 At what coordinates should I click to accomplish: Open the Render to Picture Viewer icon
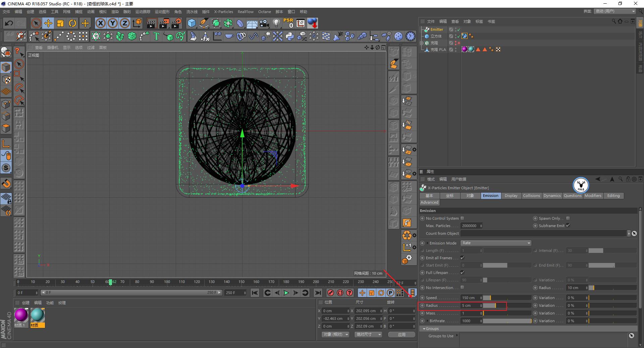[164, 23]
